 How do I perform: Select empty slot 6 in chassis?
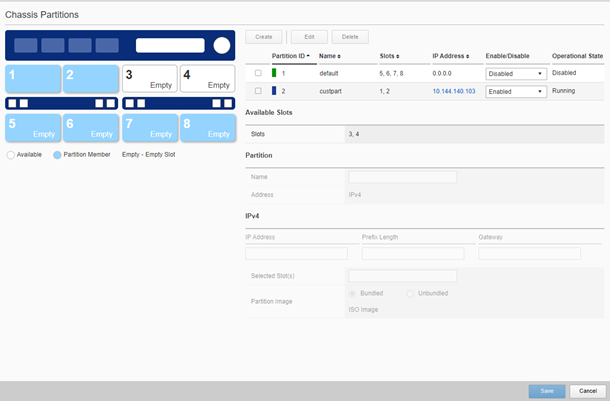click(90, 125)
